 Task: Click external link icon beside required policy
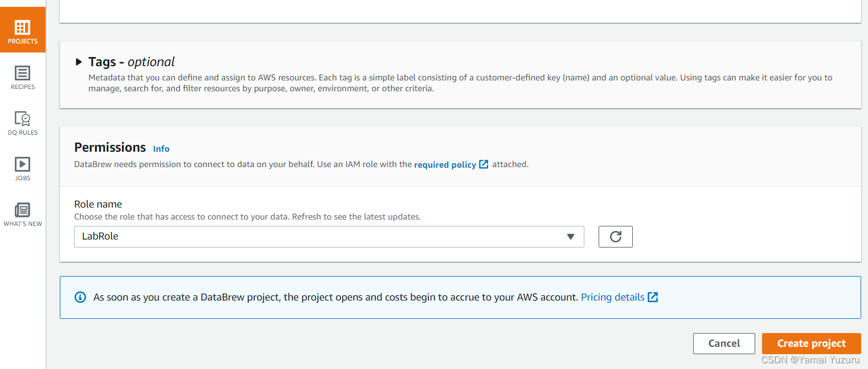click(x=484, y=164)
